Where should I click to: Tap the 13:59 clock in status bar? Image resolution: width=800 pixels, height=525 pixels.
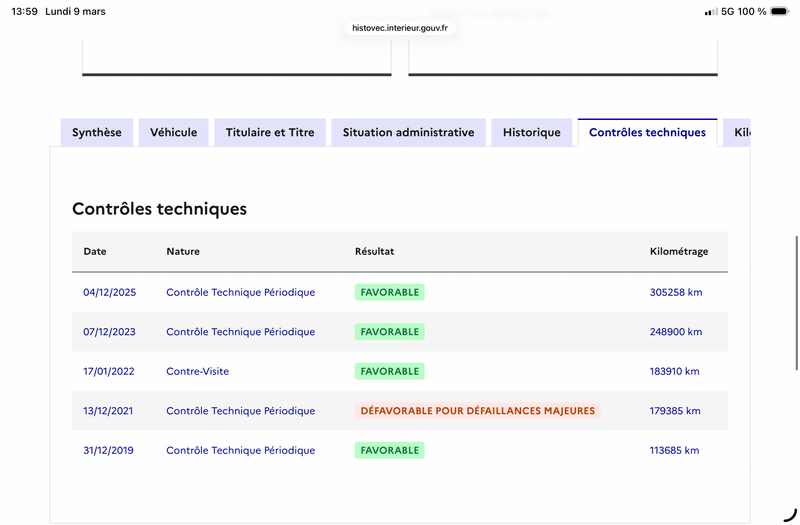[23, 12]
